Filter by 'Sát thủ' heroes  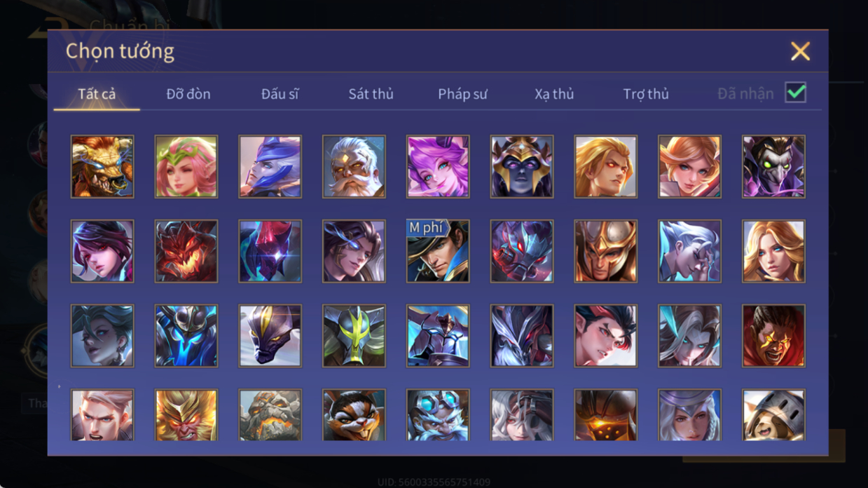tap(371, 94)
